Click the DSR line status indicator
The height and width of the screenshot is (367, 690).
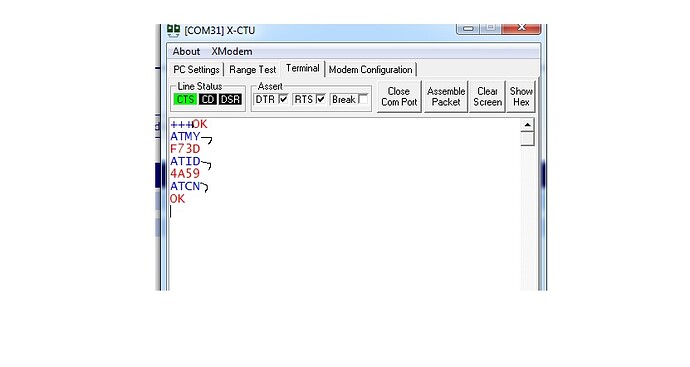coord(231,99)
